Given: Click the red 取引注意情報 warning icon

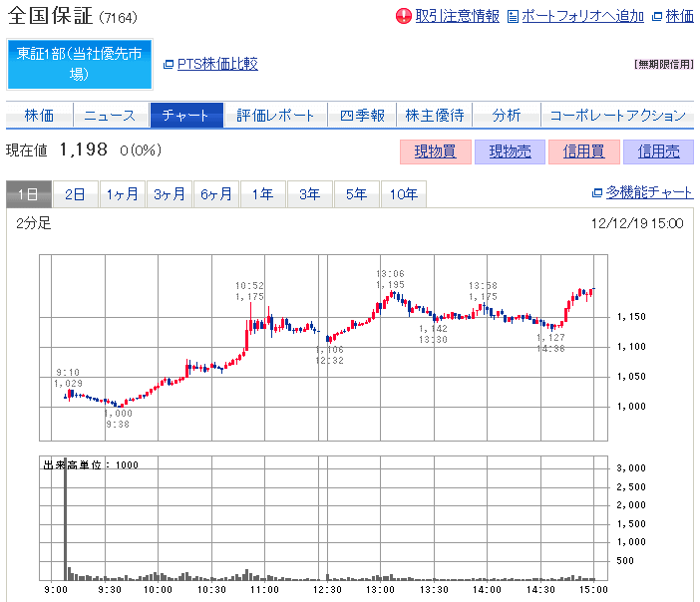Looking at the screenshot, I should (x=403, y=16).
